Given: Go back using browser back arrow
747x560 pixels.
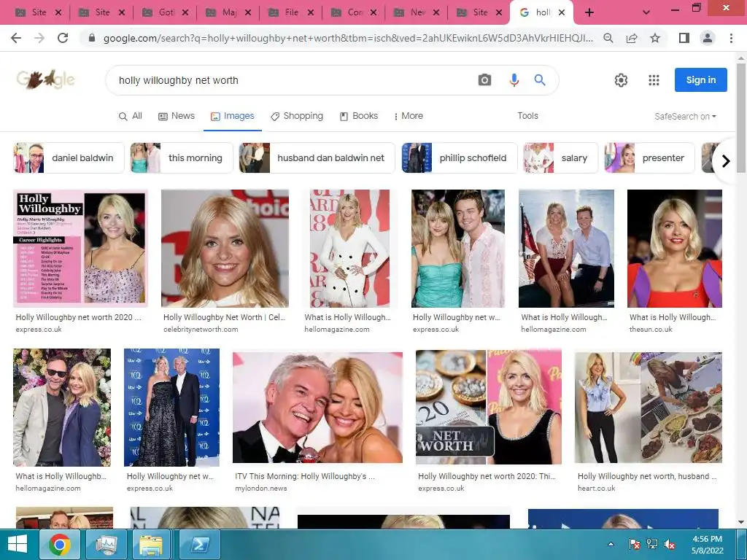Looking at the screenshot, I should (16, 38).
